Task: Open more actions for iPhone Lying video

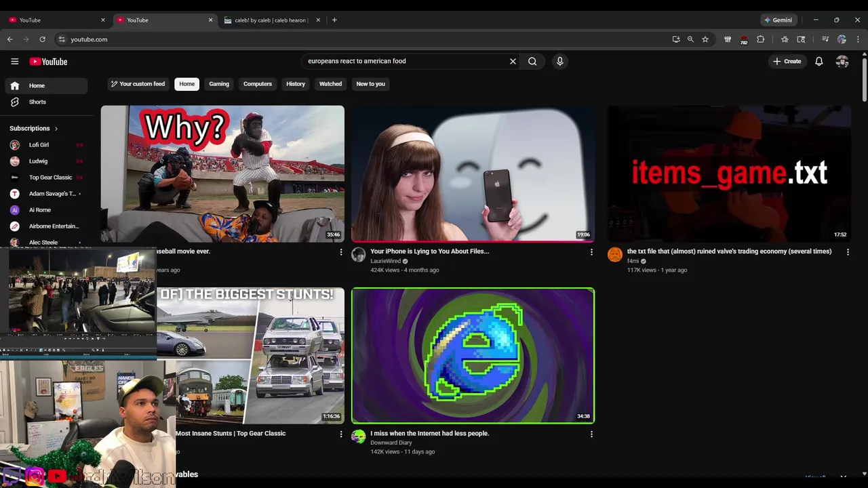Action: point(591,252)
